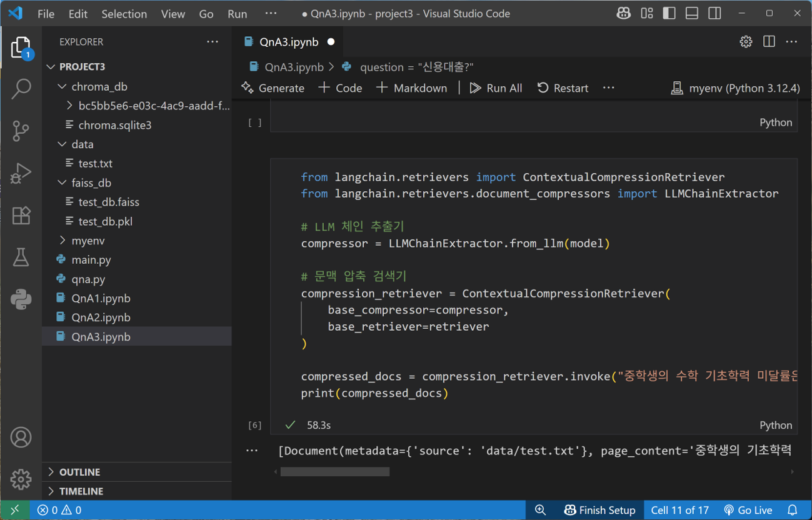Open the Copilot icon in title bar
This screenshot has width=812, height=520.
623,13
